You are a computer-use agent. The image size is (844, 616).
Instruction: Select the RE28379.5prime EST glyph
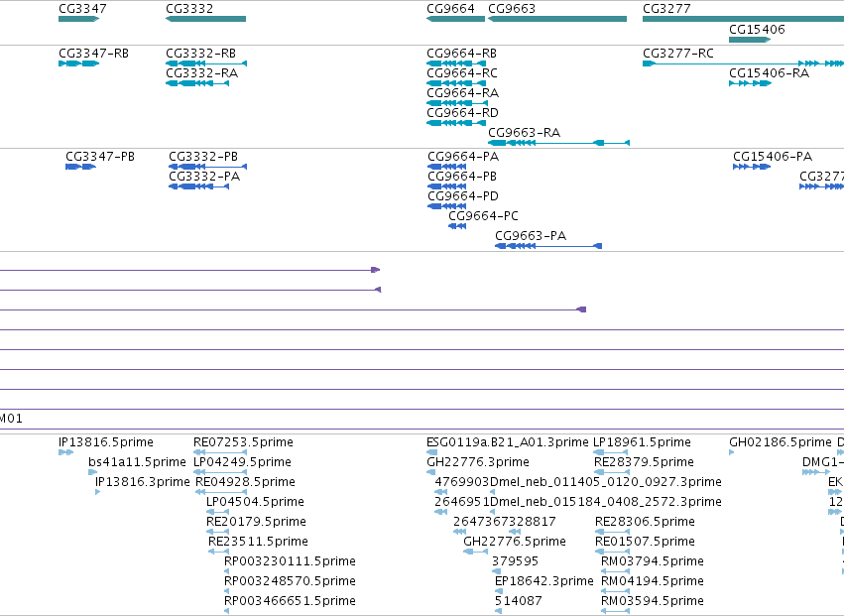612,472
